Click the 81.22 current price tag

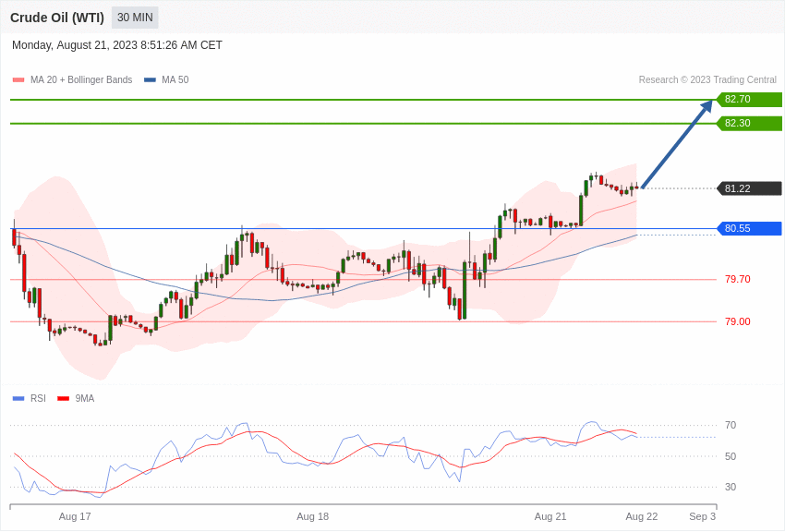tap(750, 188)
